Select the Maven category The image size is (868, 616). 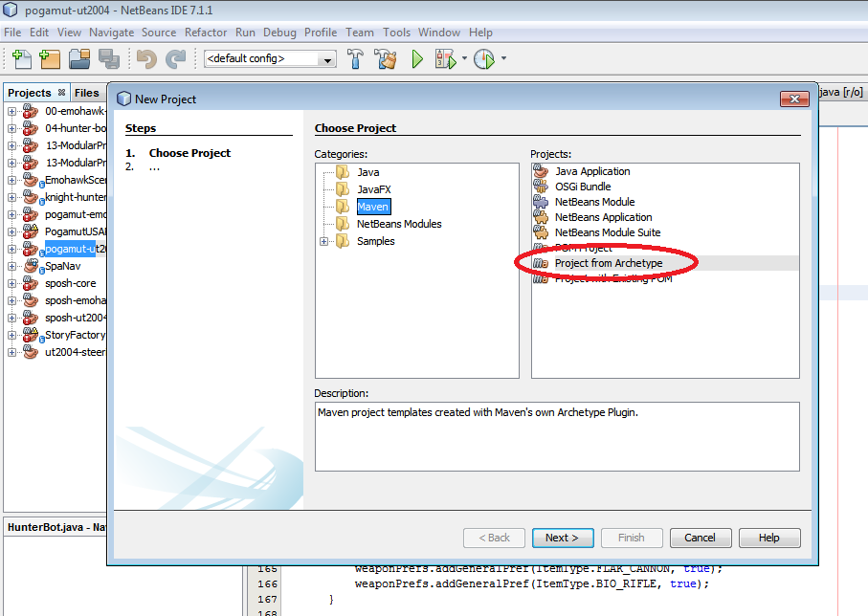coord(373,207)
